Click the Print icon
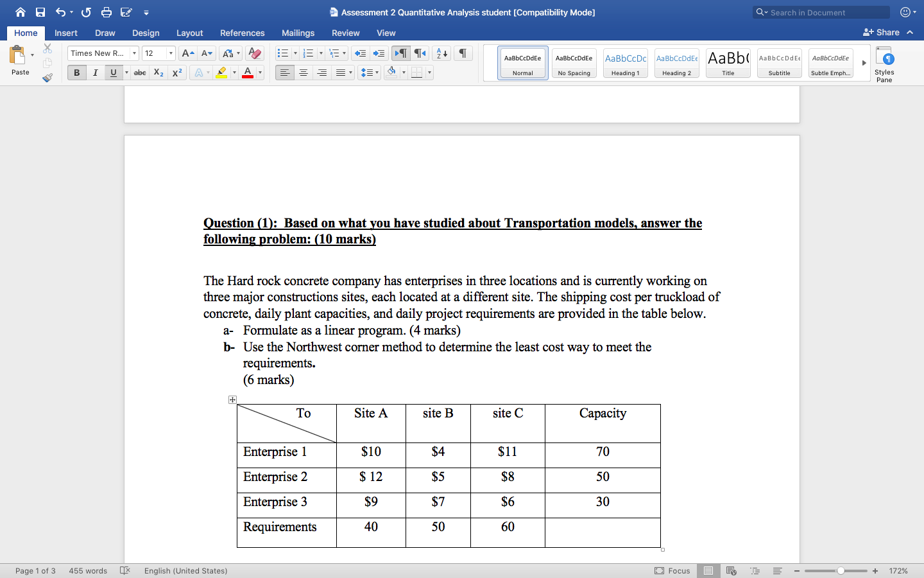Image resolution: width=924 pixels, height=578 pixels. click(106, 12)
